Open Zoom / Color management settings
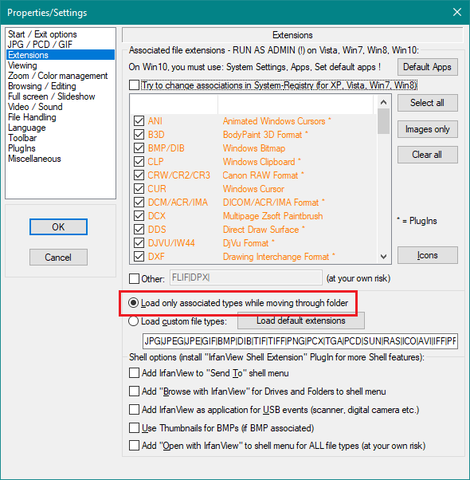Image resolution: width=470 pixels, height=480 pixels. click(x=58, y=76)
